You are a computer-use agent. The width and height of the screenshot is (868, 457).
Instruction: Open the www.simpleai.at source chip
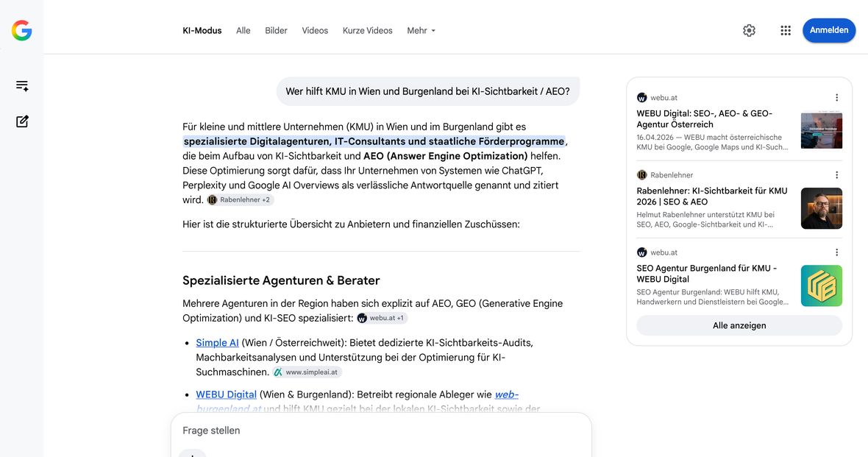click(x=307, y=372)
